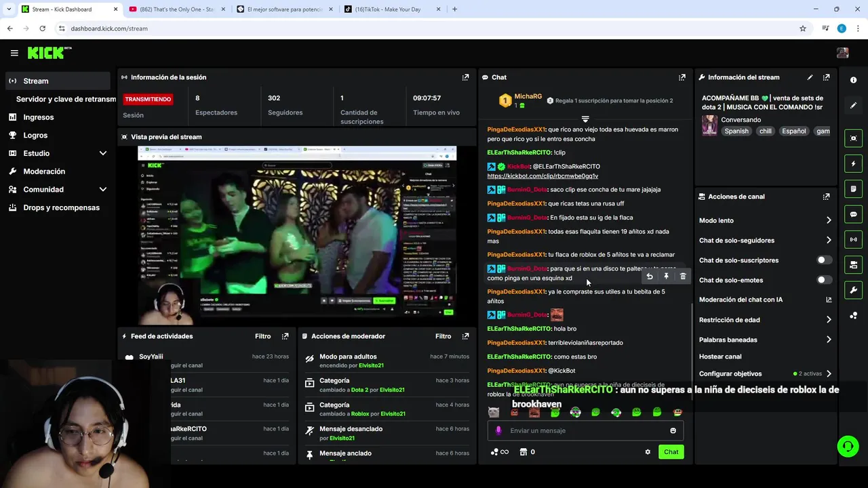Image resolution: width=868 pixels, height=488 pixels.
Task: Bookmark this page with the star icon
Action: tap(803, 28)
